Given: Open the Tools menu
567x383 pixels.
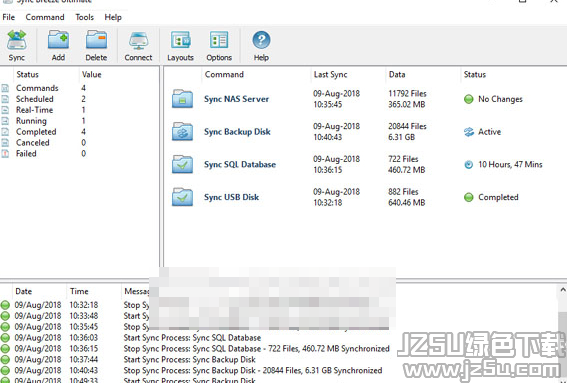Looking at the screenshot, I should (x=85, y=17).
